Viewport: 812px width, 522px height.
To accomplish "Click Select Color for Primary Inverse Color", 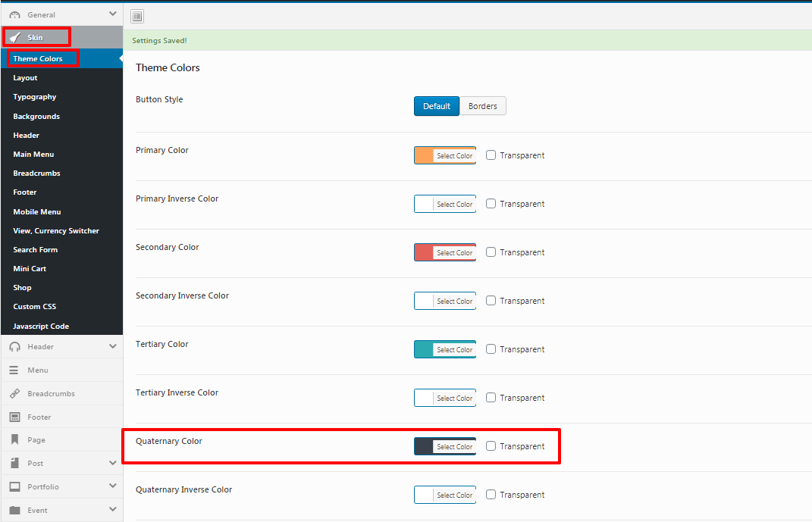I will pyautogui.click(x=454, y=205).
